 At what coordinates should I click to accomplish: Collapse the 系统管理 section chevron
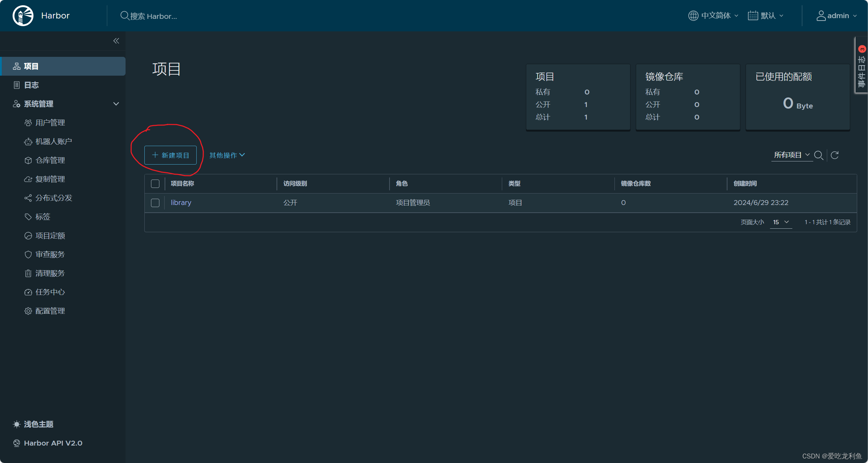click(116, 104)
